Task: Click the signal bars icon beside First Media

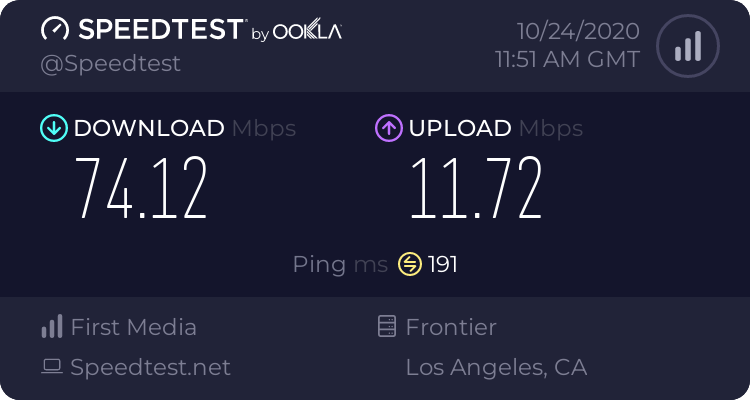Action: (51, 327)
